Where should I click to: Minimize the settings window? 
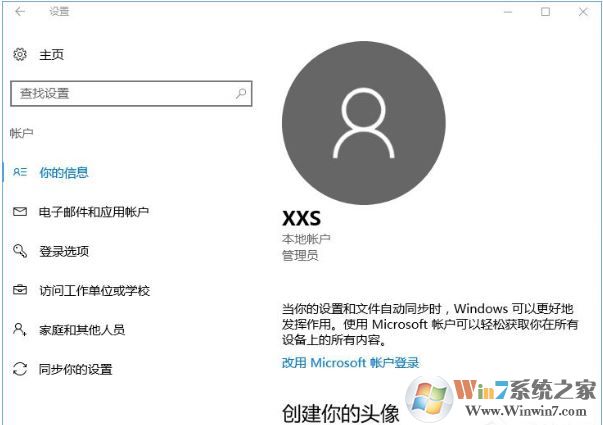tap(508, 12)
